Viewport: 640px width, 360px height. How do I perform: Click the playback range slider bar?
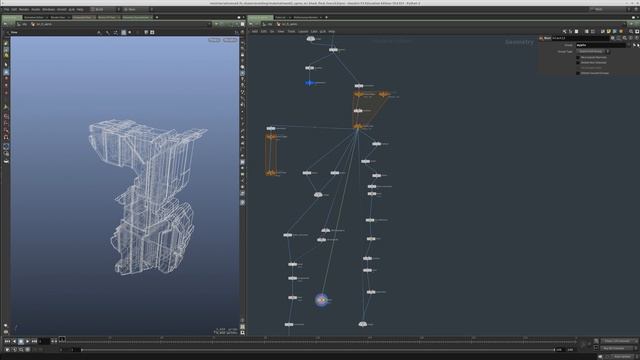[x=318, y=350]
